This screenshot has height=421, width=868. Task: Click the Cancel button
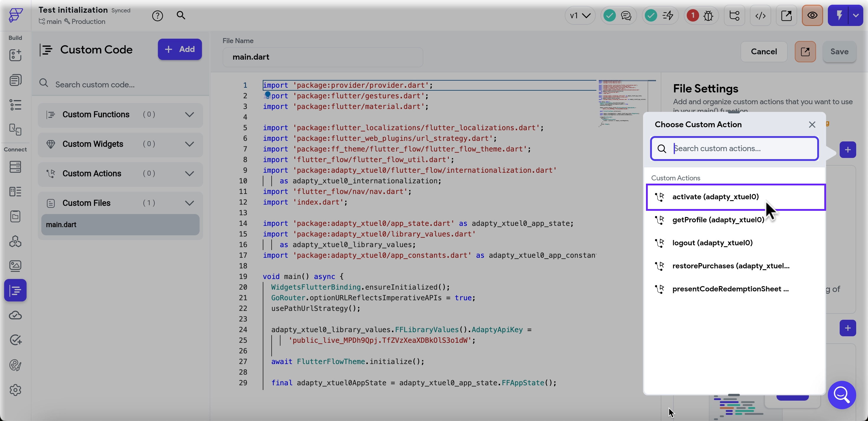[x=763, y=52]
